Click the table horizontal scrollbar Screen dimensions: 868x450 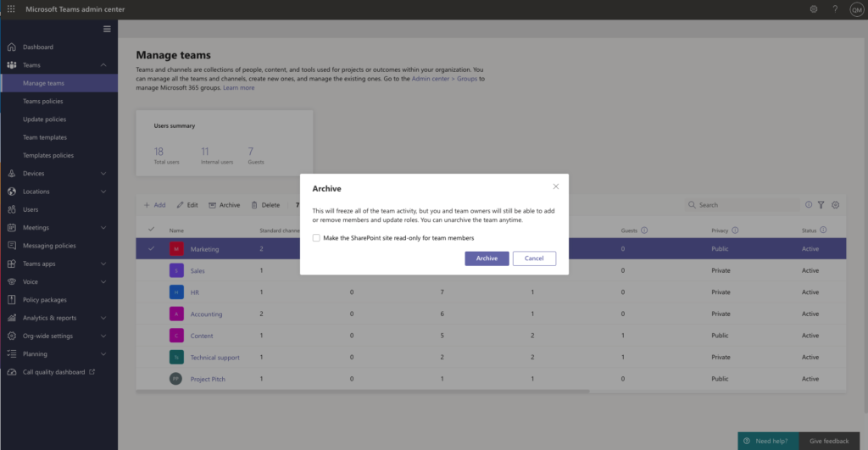point(363,392)
